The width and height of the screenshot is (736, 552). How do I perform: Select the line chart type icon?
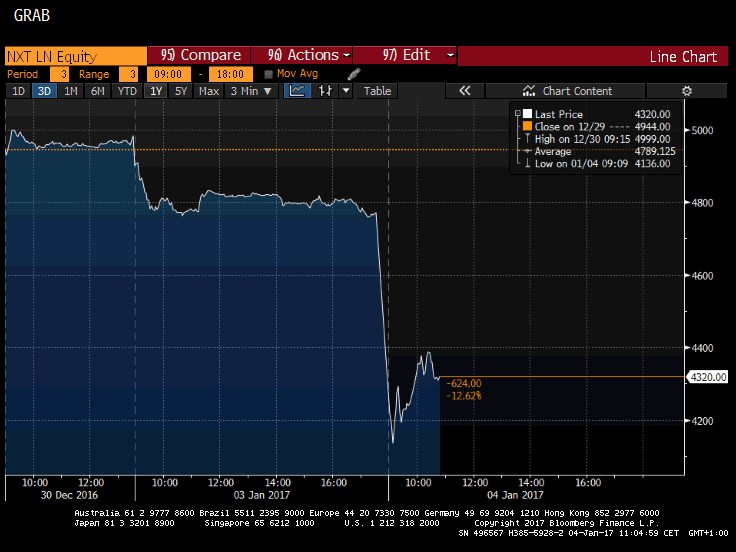point(297,91)
